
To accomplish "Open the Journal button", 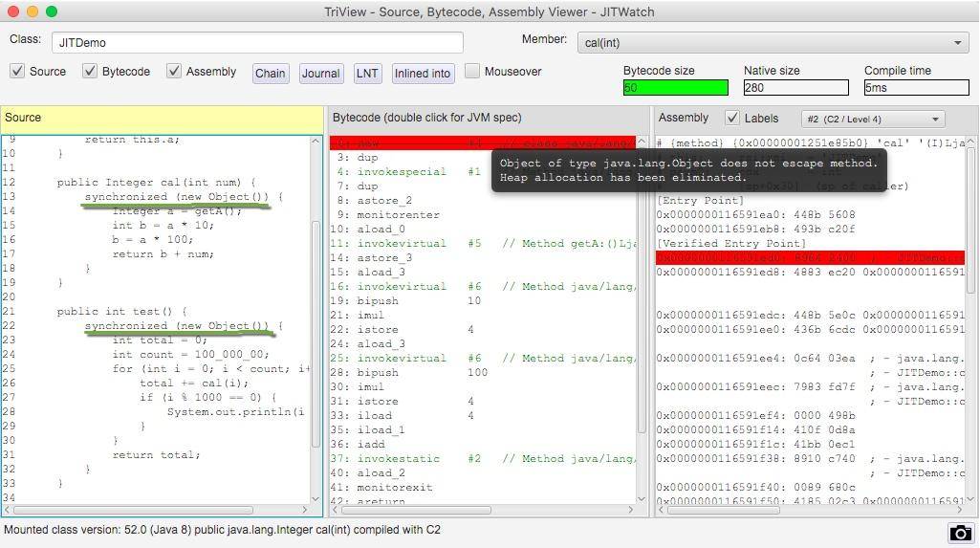I will pyautogui.click(x=320, y=73).
